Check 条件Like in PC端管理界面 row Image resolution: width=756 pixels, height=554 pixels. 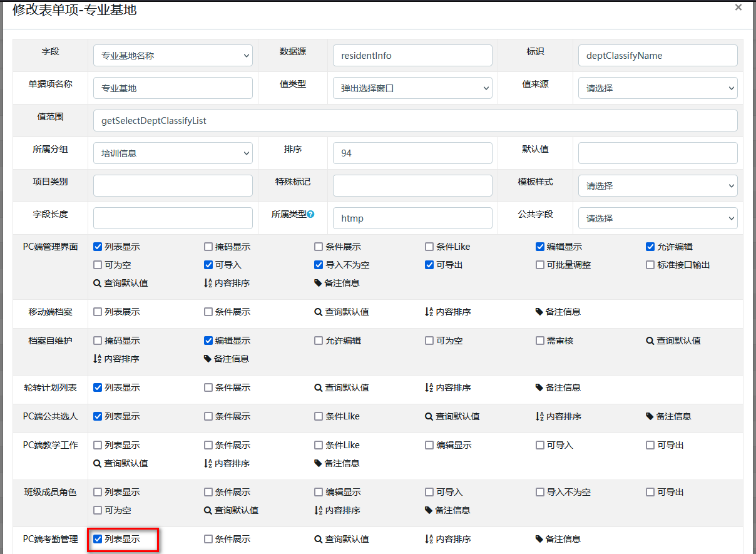point(429,247)
